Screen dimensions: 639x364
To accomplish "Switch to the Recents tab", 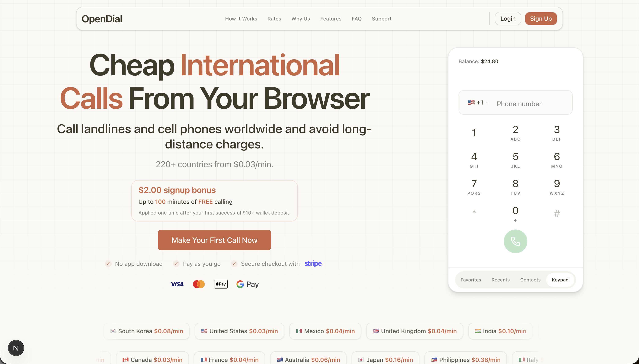I will [500, 280].
